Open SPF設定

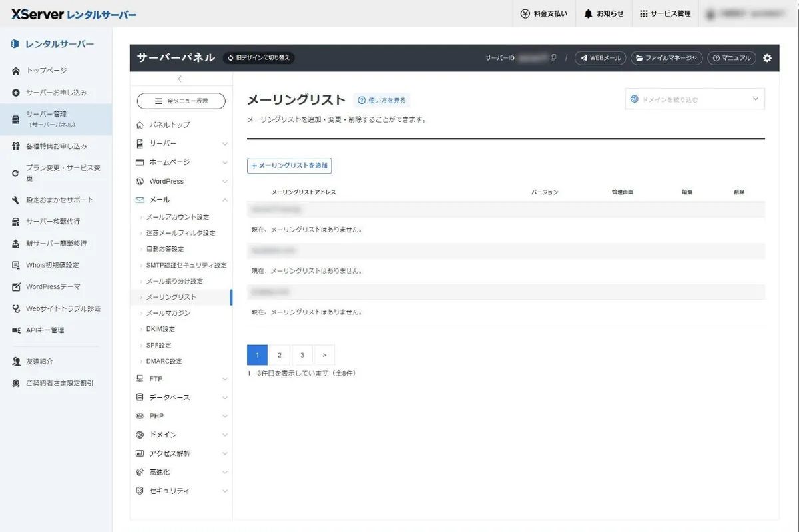[x=158, y=345]
